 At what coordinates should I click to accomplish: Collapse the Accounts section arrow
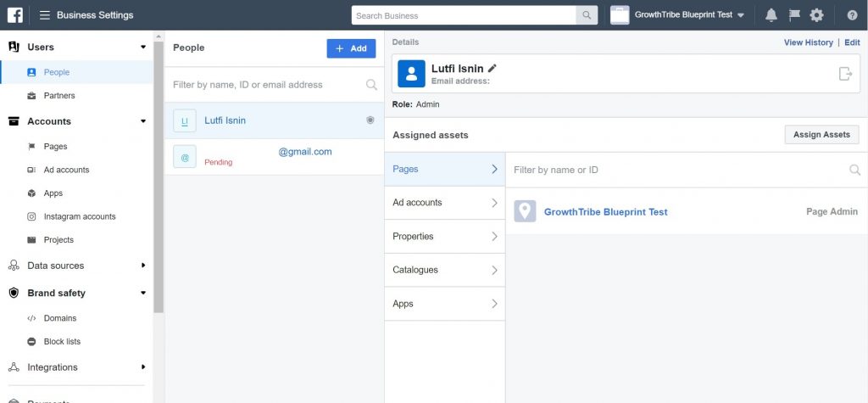pos(143,120)
